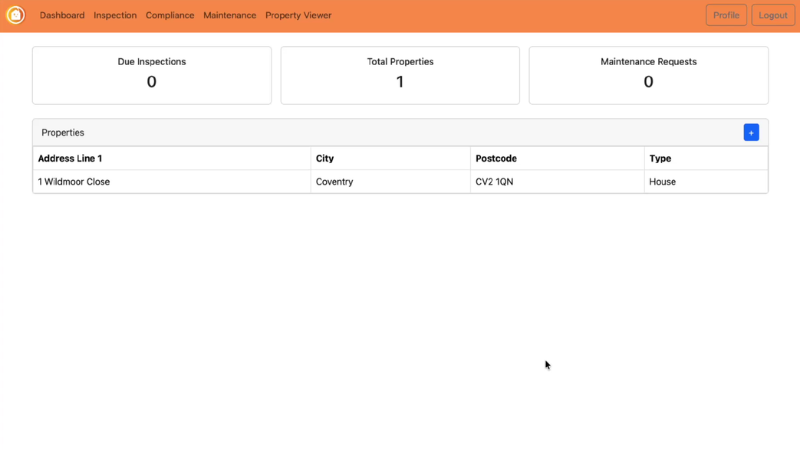Image resolution: width=800 pixels, height=450 pixels.
Task: Click the Properties panel heading
Action: pyautogui.click(x=63, y=133)
